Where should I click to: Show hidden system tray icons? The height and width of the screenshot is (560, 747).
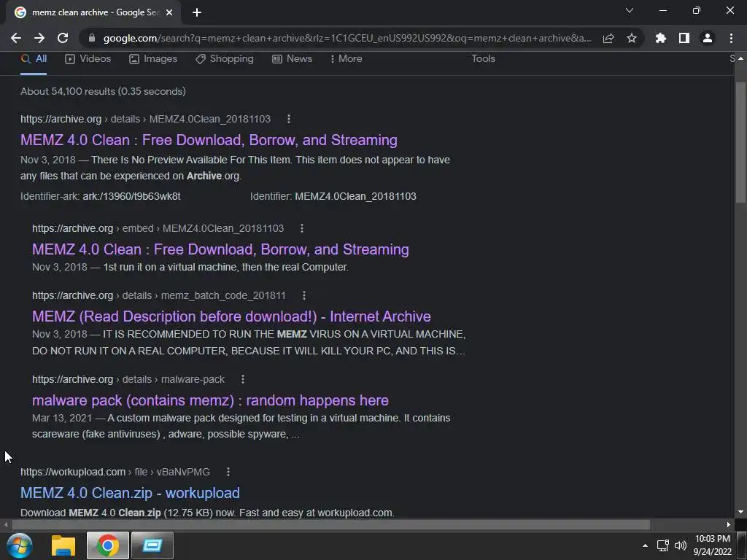point(645,545)
